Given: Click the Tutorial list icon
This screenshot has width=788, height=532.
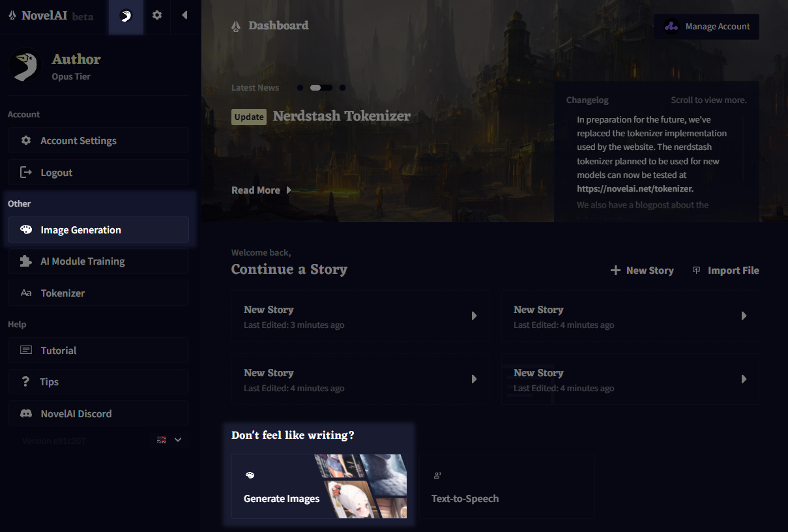Looking at the screenshot, I should tap(26, 350).
